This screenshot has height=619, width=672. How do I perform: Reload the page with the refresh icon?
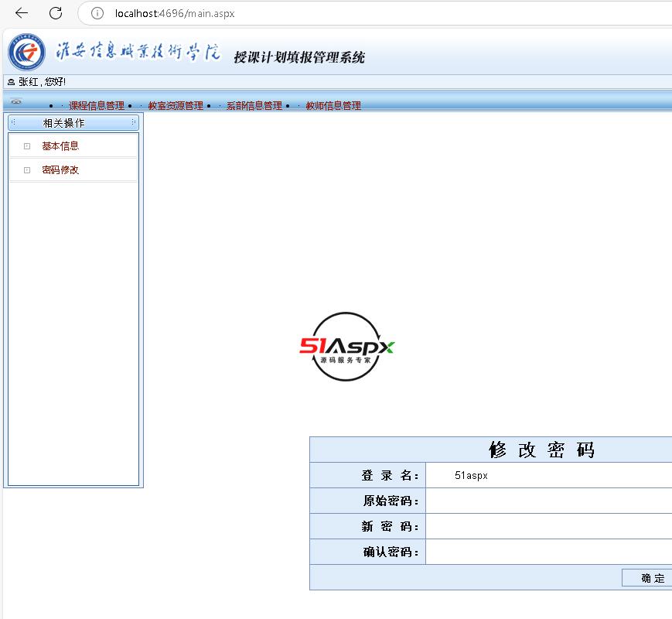point(56,13)
